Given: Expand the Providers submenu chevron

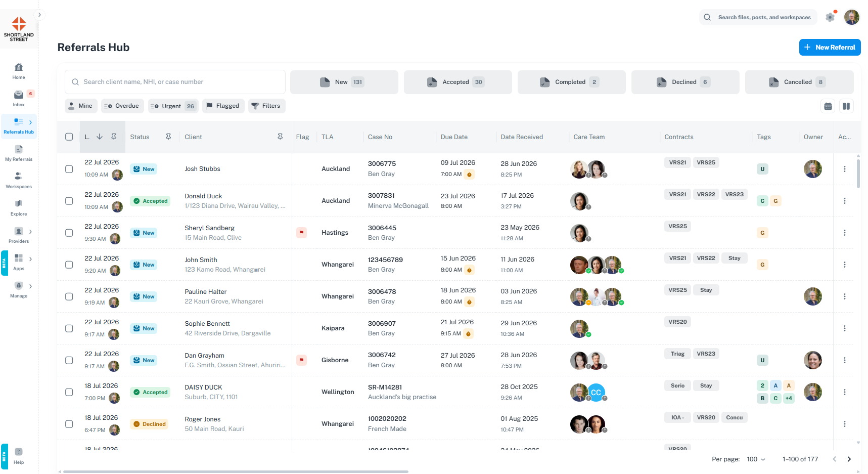Looking at the screenshot, I should 30,232.
